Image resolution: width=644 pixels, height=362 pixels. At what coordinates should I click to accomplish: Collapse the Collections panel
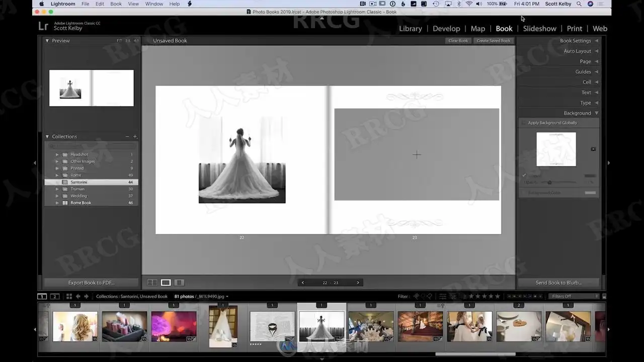[x=47, y=137]
